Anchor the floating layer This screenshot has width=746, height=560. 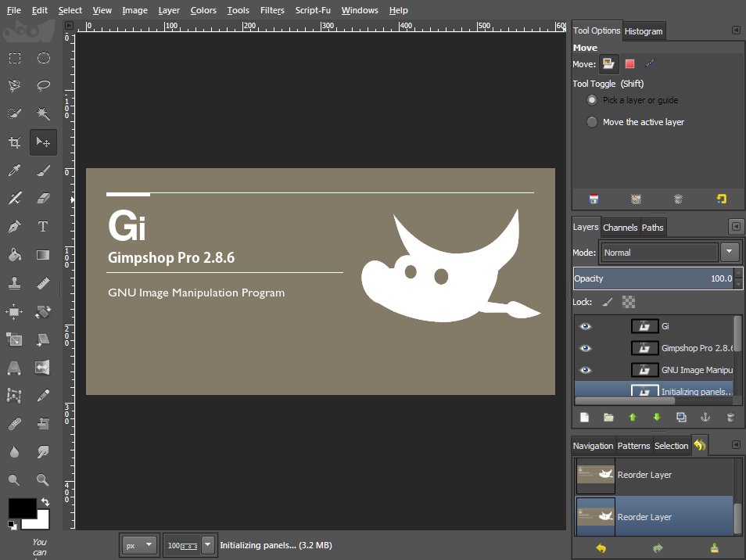pos(705,418)
